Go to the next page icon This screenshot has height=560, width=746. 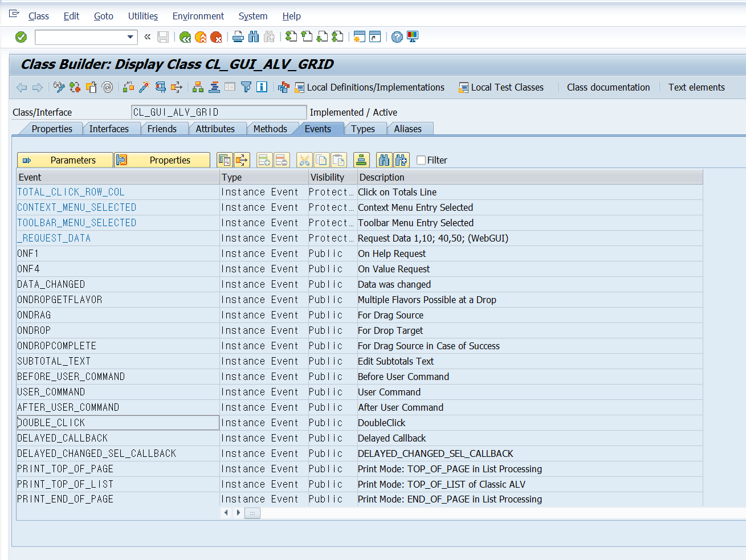coord(322,37)
